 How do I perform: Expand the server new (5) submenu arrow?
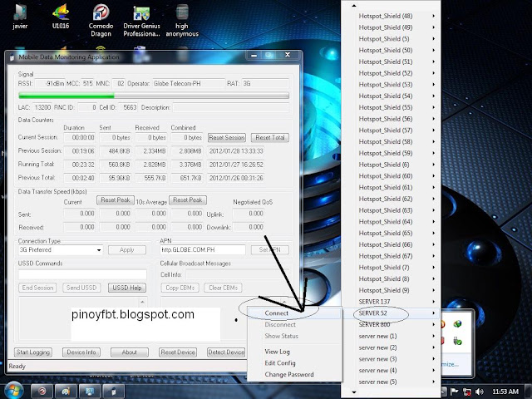434,382
